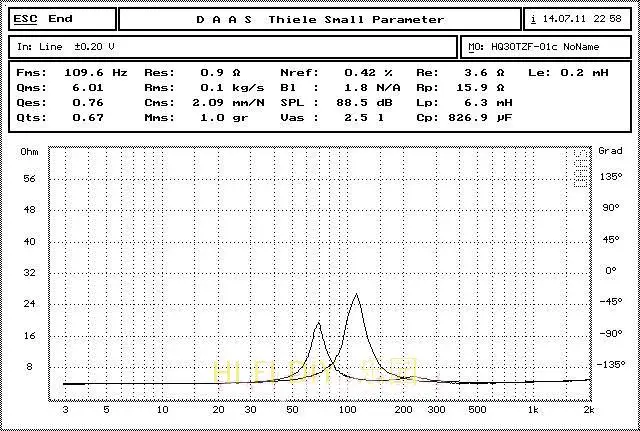
Task: Select the Mms value 1.0 gr
Action: (x=224, y=118)
